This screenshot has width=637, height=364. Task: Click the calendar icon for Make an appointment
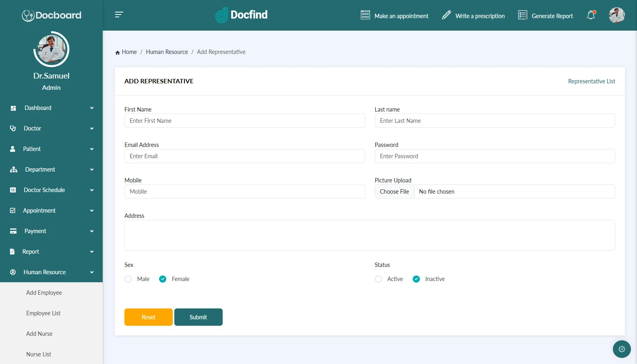(365, 15)
